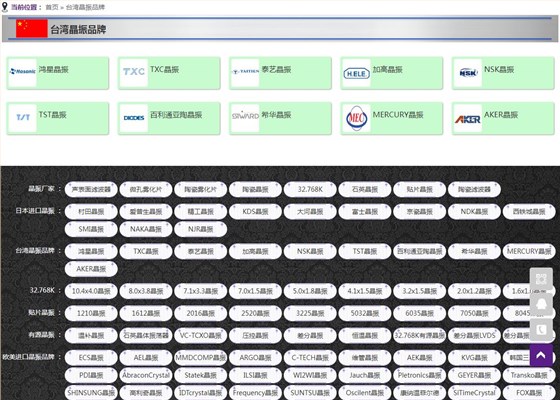
Task: Click the location pin icon in breadcrumb
Action: click(x=5, y=7)
